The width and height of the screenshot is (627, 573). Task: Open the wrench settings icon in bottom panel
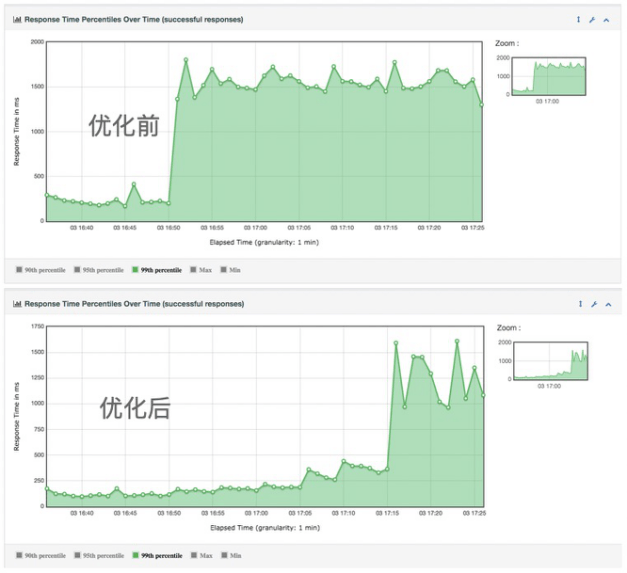point(592,303)
